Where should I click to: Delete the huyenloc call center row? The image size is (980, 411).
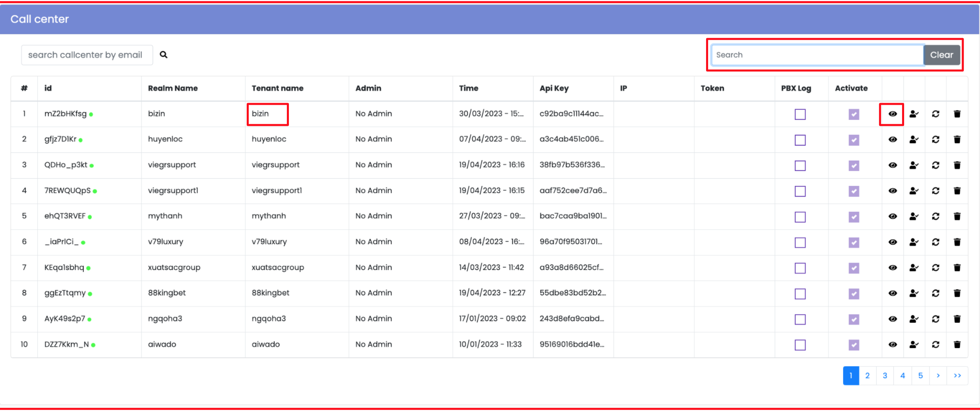coord(957,139)
